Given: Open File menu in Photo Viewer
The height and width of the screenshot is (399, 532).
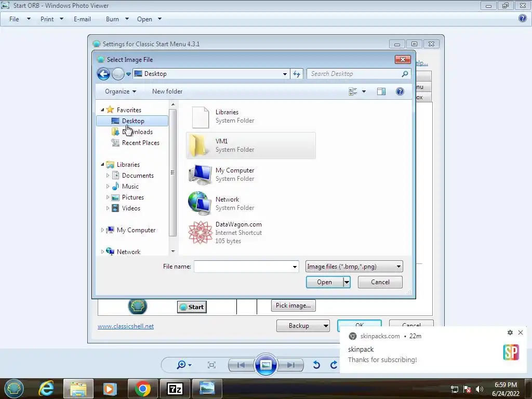Looking at the screenshot, I should pyautogui.click(x=20, y=19).
